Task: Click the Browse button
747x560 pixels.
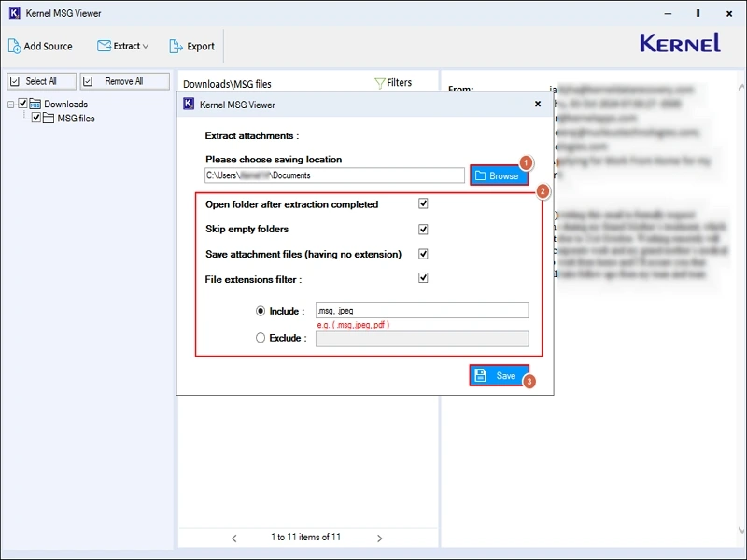Action: [x=499, y=175]
